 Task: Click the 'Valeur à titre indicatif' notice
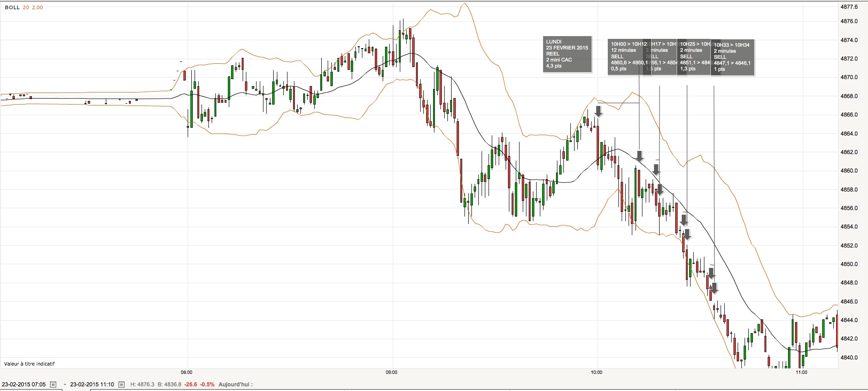(29, 364)
